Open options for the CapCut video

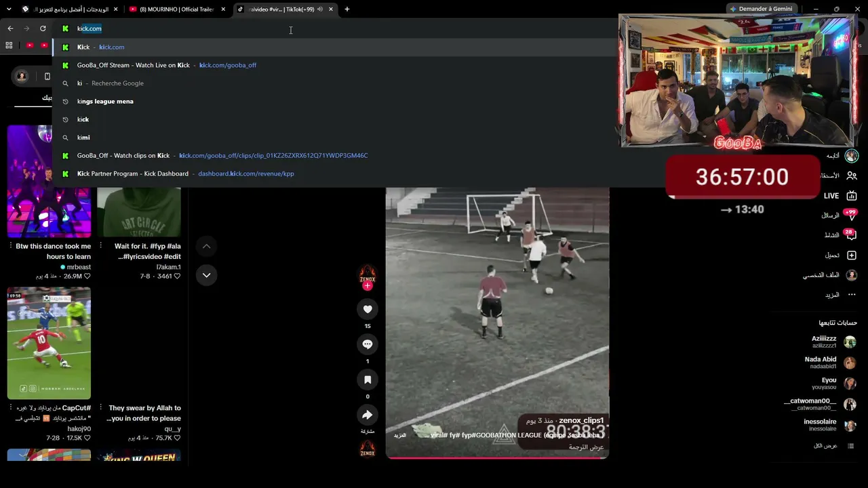[x=9, y=408]
